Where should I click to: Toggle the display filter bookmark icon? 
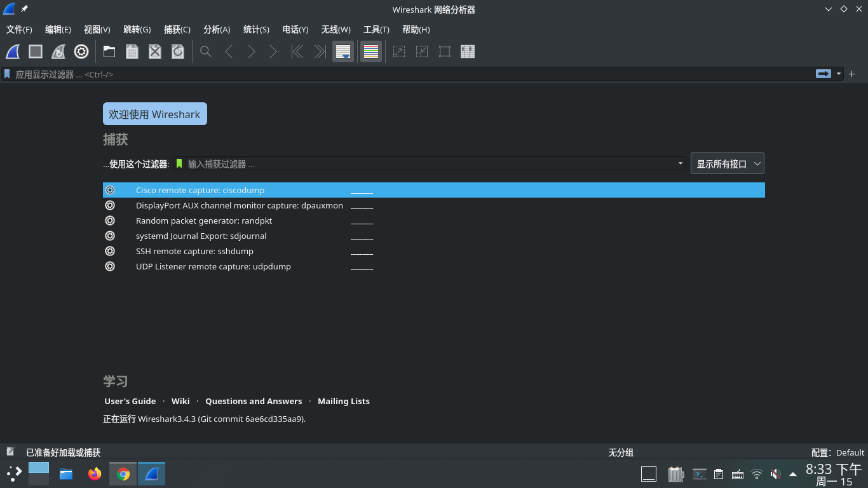tap(6, 74)
